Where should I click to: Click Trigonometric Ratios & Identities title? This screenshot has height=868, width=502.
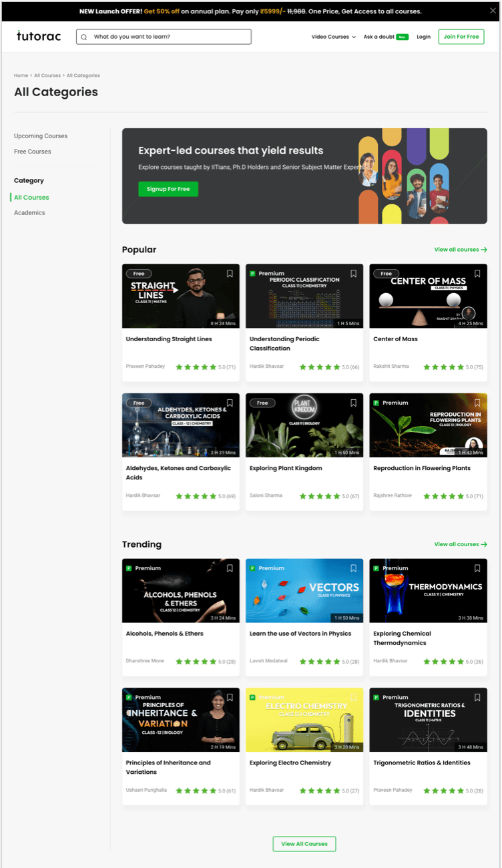coord(422,763)
